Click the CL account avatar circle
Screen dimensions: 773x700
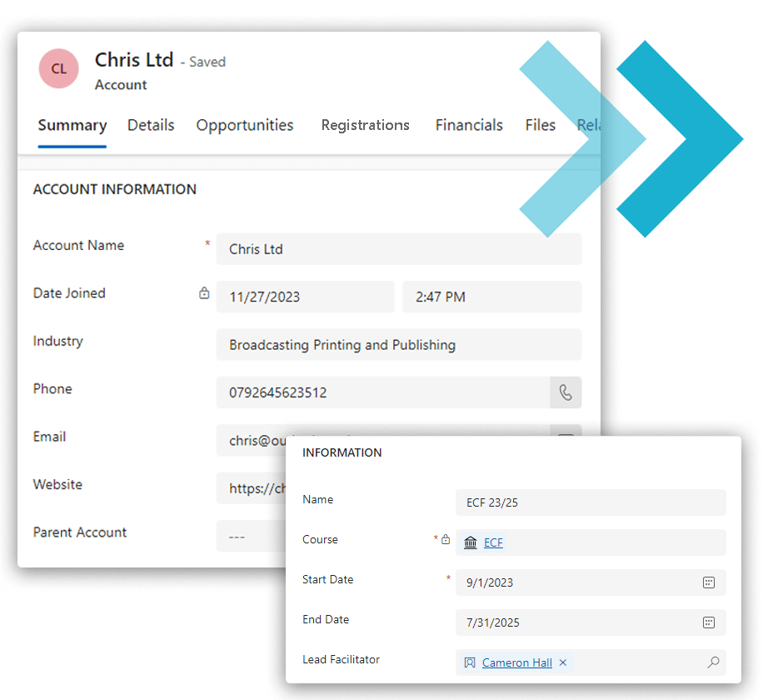(x=59, y=69)
